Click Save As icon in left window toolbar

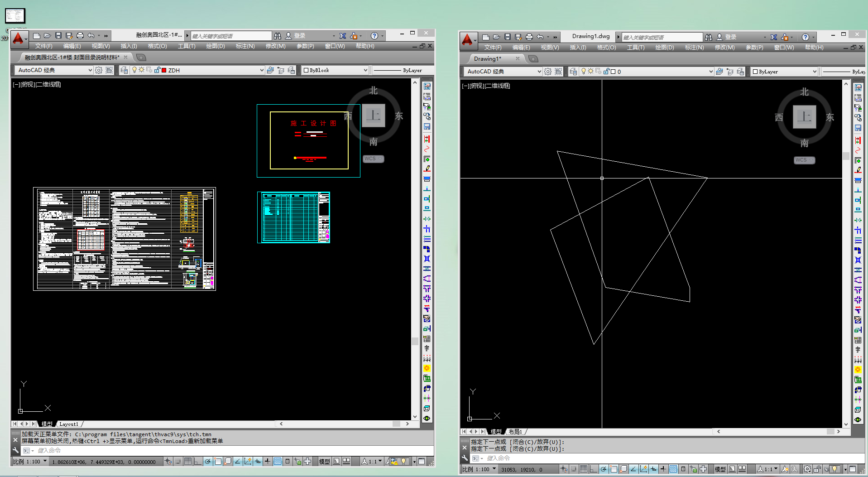coord(69,36)
